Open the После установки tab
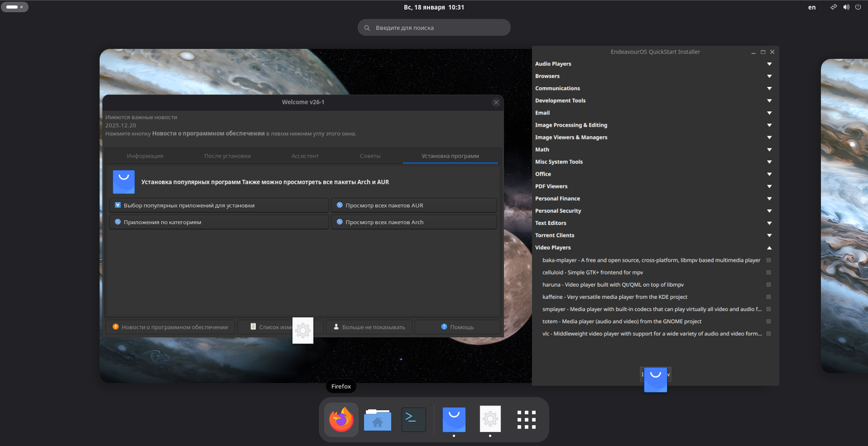The width and height of the screenshot is (868, 446). [x=227, y=156]
